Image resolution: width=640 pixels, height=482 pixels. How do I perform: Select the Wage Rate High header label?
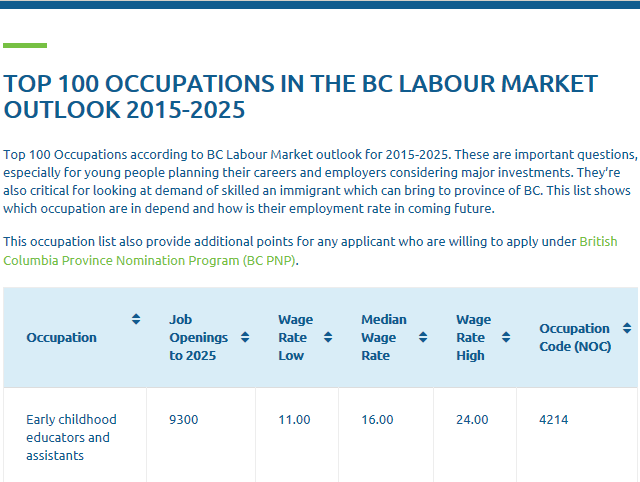click(x=473, y=338)
